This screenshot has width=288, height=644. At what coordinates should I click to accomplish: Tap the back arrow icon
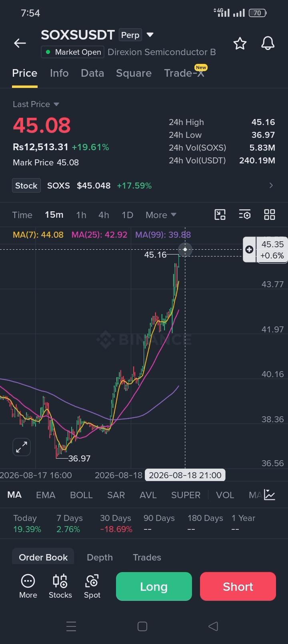click(20, 43)
